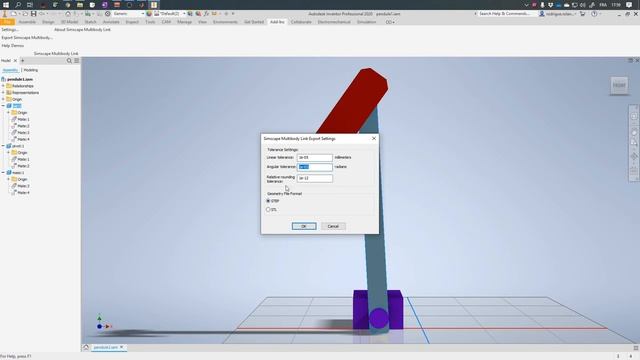Open the Inventor application logo menu
Viewport: 640px width, 360px height.
tap(4, 14)
